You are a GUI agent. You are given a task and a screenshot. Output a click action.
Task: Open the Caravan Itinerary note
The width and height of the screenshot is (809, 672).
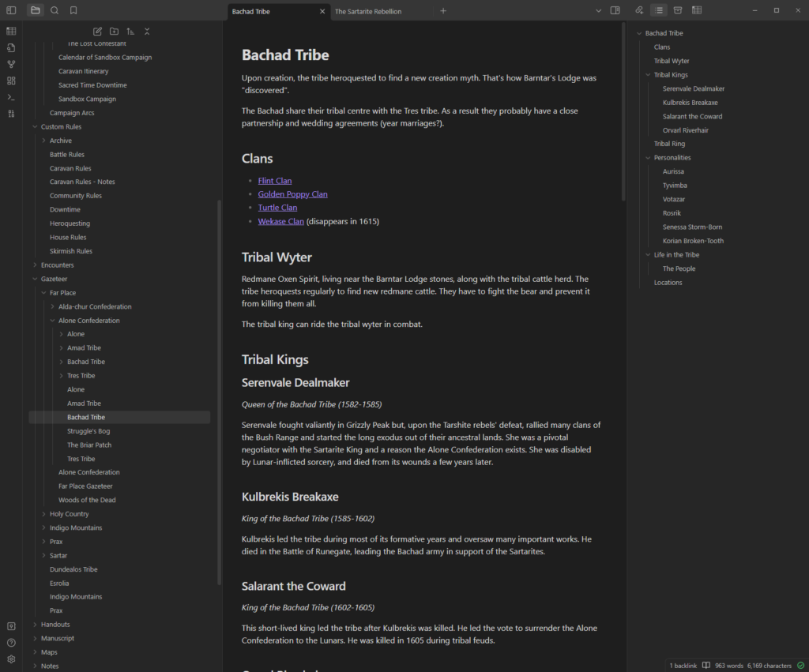pyautogui.click(x=83, y=71)
